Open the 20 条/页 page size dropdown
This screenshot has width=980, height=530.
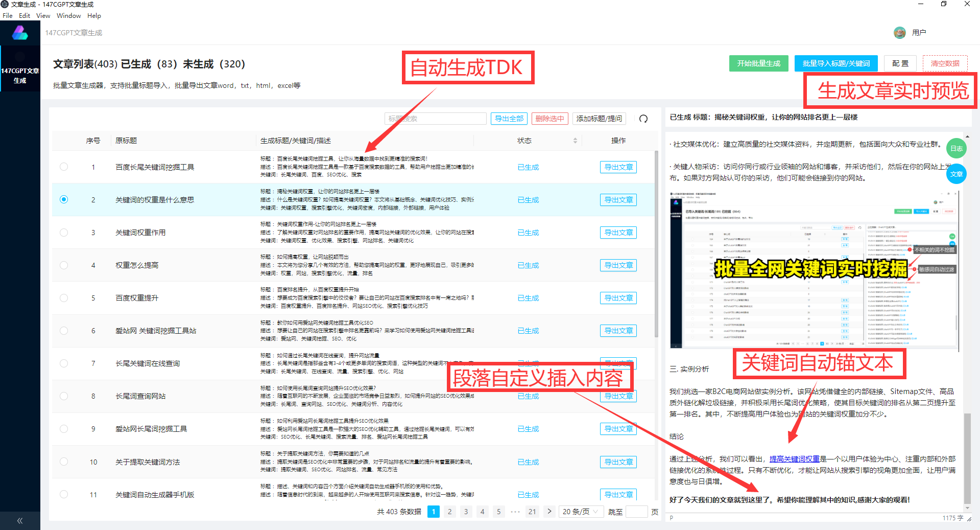click(581, 511)
